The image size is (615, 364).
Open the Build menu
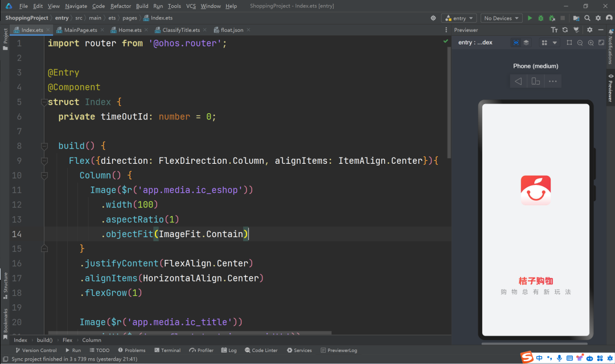coord(142,6)
